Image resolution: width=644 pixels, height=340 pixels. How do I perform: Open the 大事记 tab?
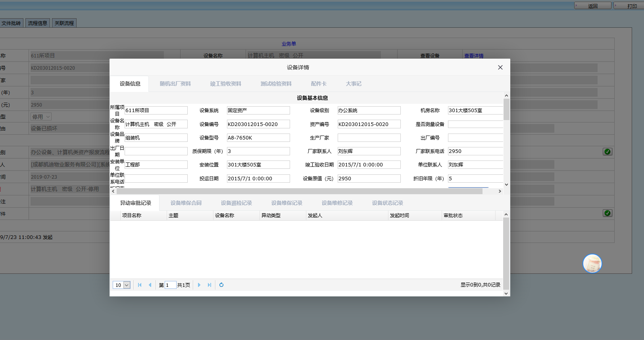[x=353, y=84]
